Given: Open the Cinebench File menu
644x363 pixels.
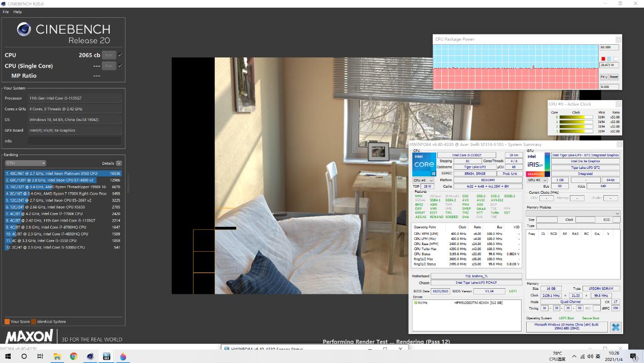Looking at the screenshot, I should point(6,12).
